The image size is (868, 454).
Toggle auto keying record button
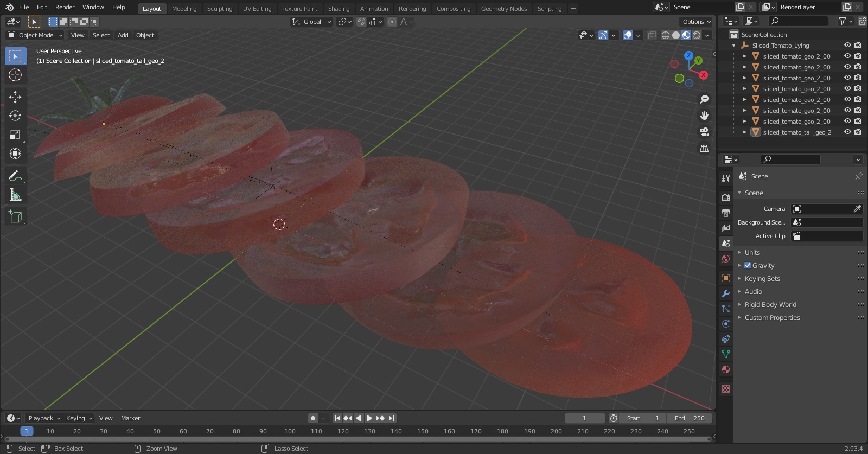click(x=312, y=418)
